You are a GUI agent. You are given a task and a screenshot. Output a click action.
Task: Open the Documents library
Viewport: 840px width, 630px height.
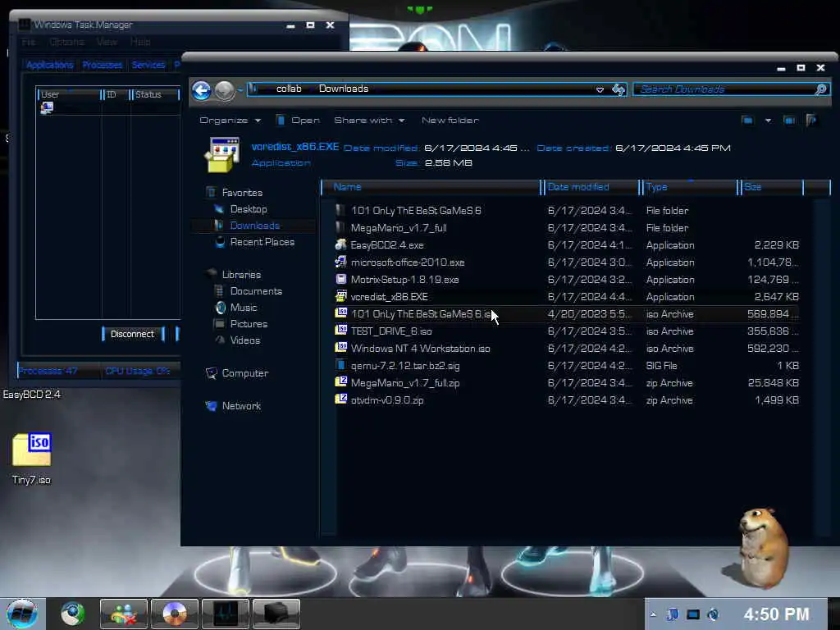tap(256, 291)
